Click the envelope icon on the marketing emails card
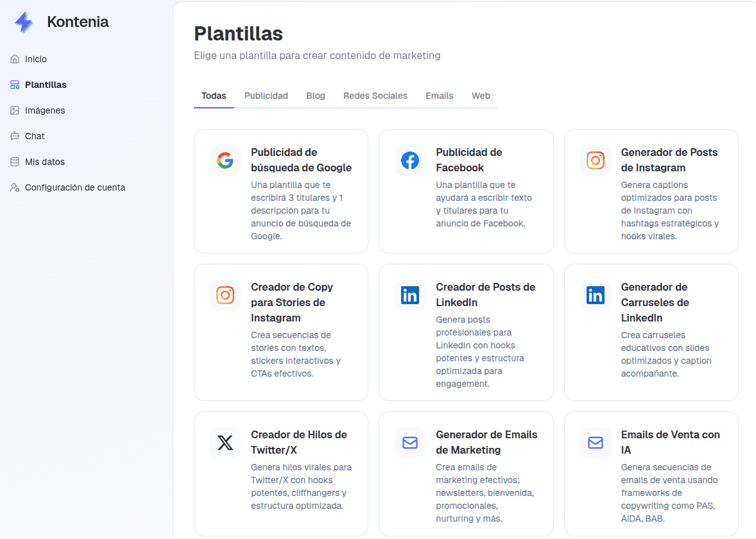This screenshot has width=756, height=539. point(410,443)
